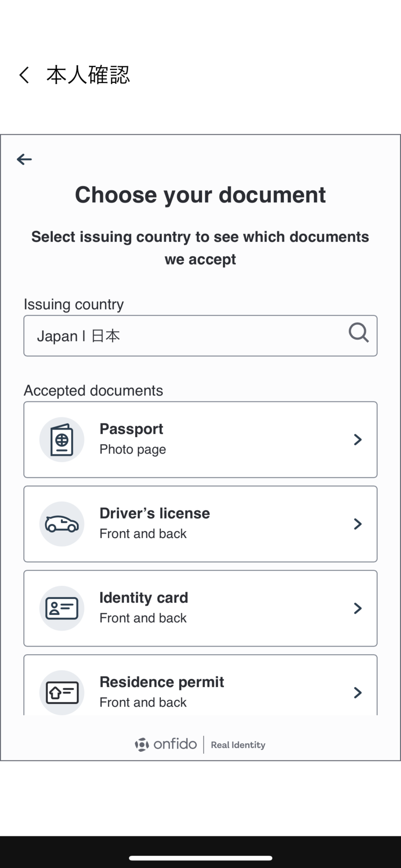Viewport: 401px width, 868px height.
Task: Open the Driver's license row chevron
Action: (x=358, y=524)
